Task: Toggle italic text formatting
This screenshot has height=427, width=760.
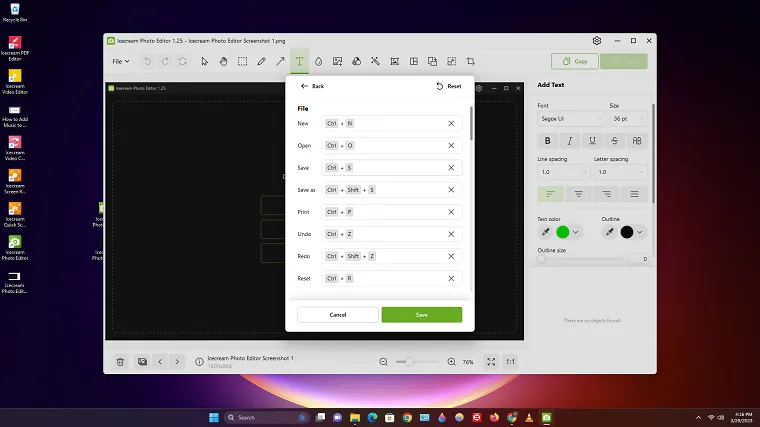Action: (570, 141)
